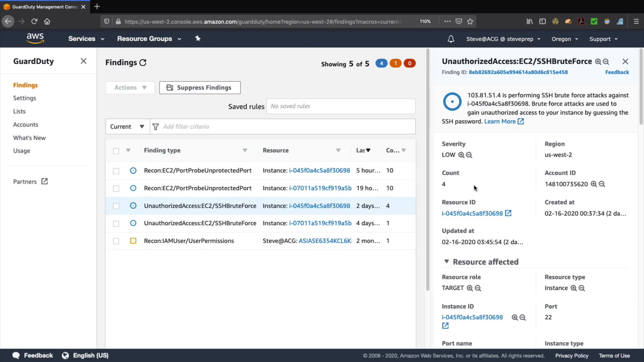The width and height of the screenshot is (644, 362).
Task: Open the Learn More link
Action: (x=500, y=121)
